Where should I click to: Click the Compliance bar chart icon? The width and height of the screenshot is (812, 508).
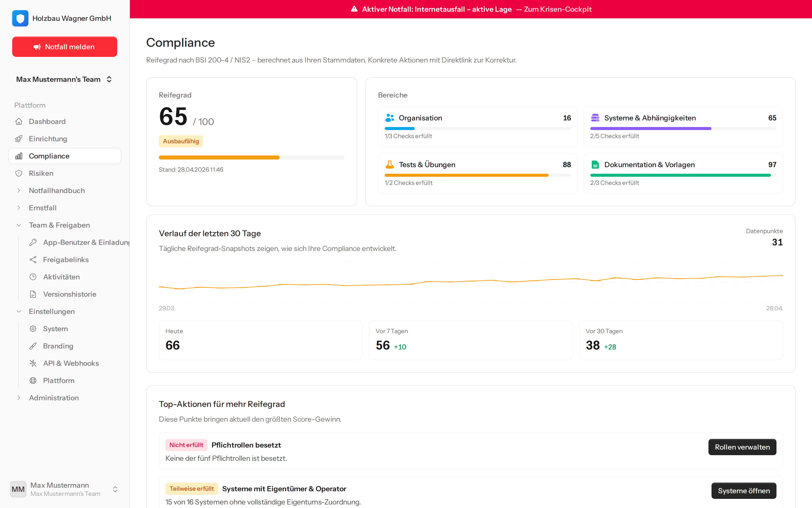tap(19, 156)
